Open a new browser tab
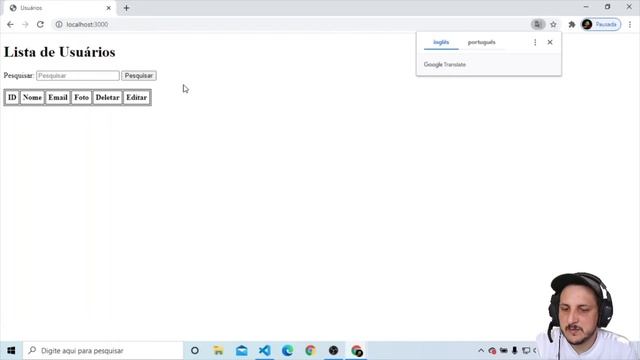 pyautogui.click(x=127, y=8)
